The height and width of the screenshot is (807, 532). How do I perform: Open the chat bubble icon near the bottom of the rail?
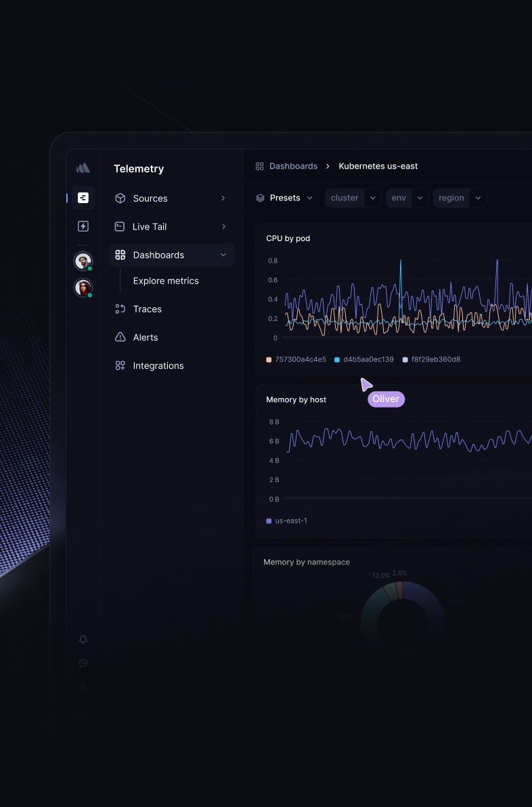(x=83, y=663)
